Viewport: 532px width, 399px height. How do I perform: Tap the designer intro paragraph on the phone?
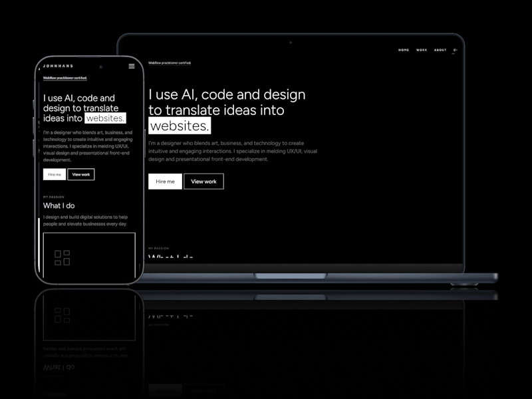tap(88, 146)
